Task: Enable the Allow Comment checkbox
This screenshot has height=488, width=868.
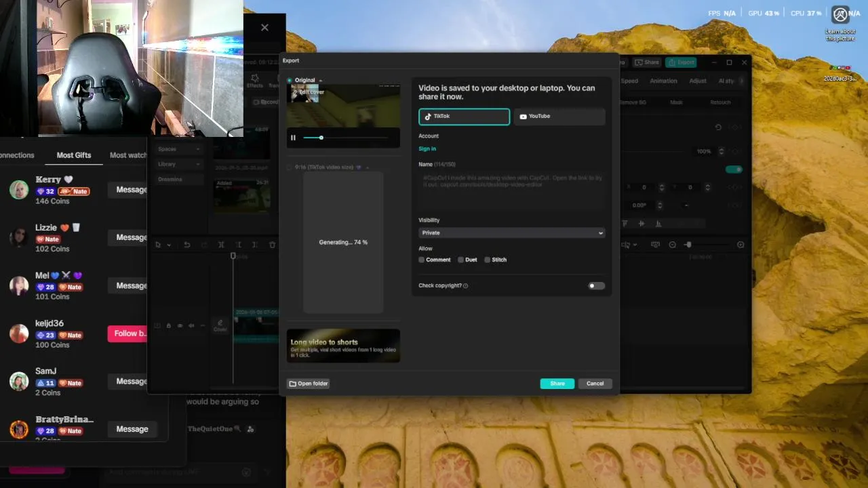Action: coord(422,260)
